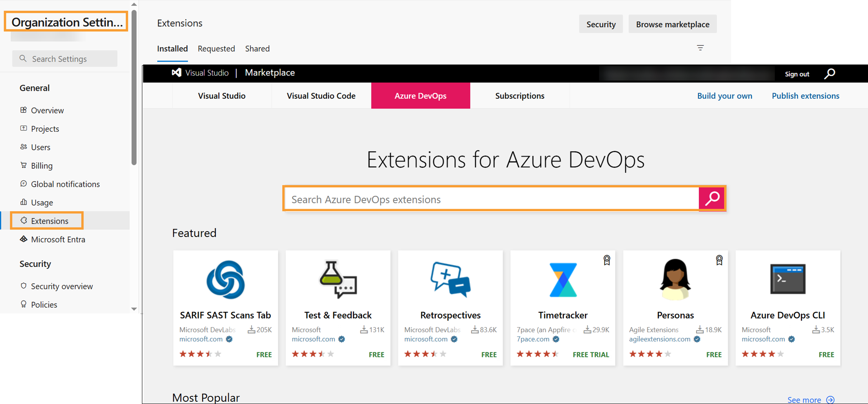Viewport: 868px width, 404px height.
Task: Open the SARIF SAST Scans Tab icon
Action: pyautogui.click(x=226, y=280)
